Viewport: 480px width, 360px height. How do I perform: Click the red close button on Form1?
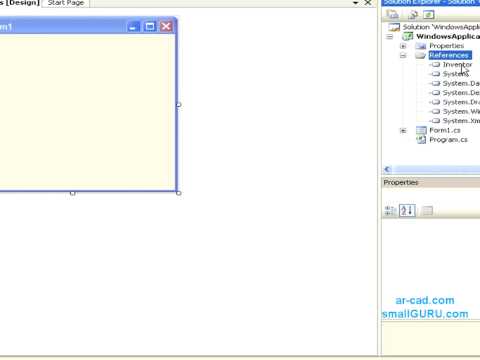coord(166,27)
